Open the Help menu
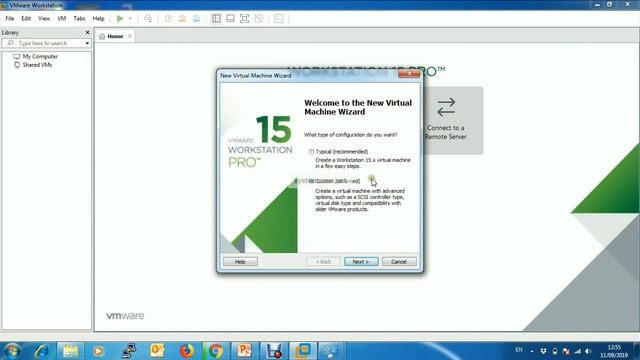Viewport: 640px width, 360px height. (98, 18)
